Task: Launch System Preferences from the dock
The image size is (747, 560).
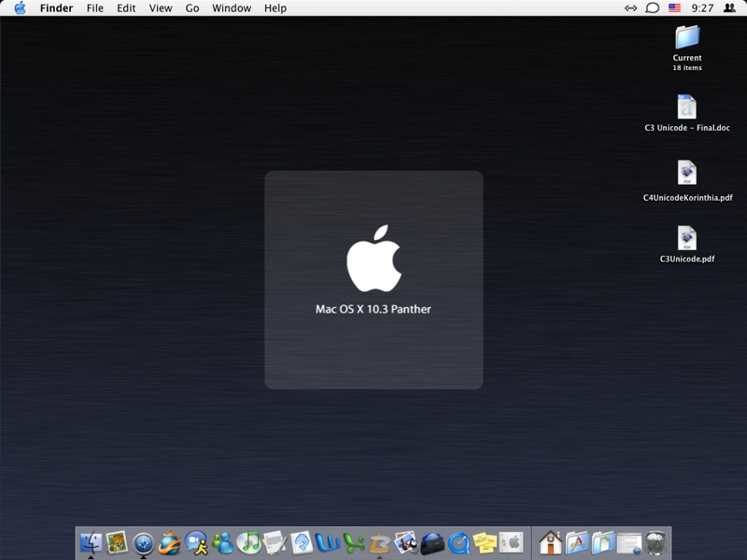Action: coord(511,542)
